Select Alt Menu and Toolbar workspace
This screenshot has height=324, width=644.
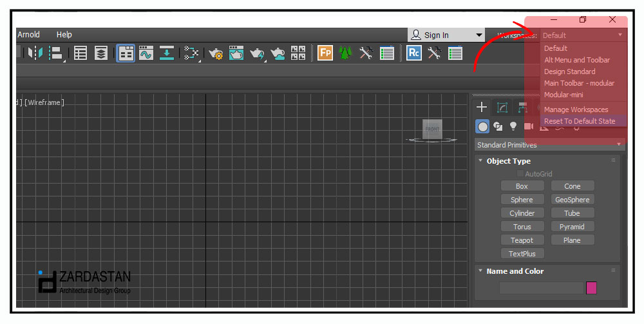[x=577, y=59]
